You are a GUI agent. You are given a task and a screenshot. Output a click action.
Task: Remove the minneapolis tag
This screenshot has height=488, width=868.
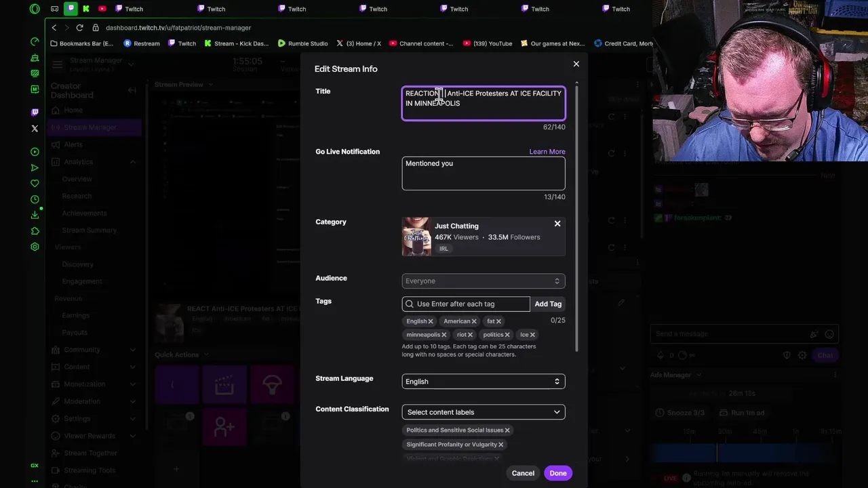click(444, 335)
